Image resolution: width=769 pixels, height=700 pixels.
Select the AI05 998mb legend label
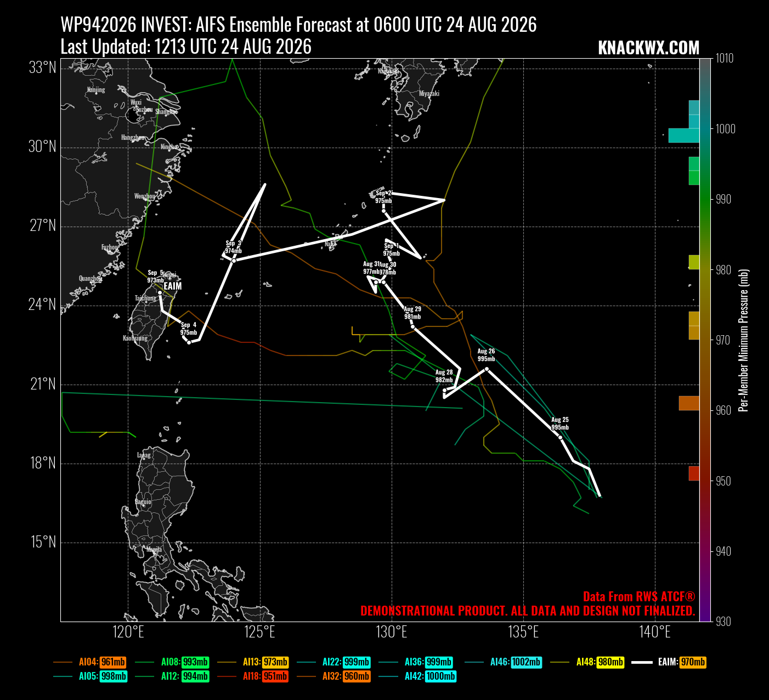pos(91,676)
